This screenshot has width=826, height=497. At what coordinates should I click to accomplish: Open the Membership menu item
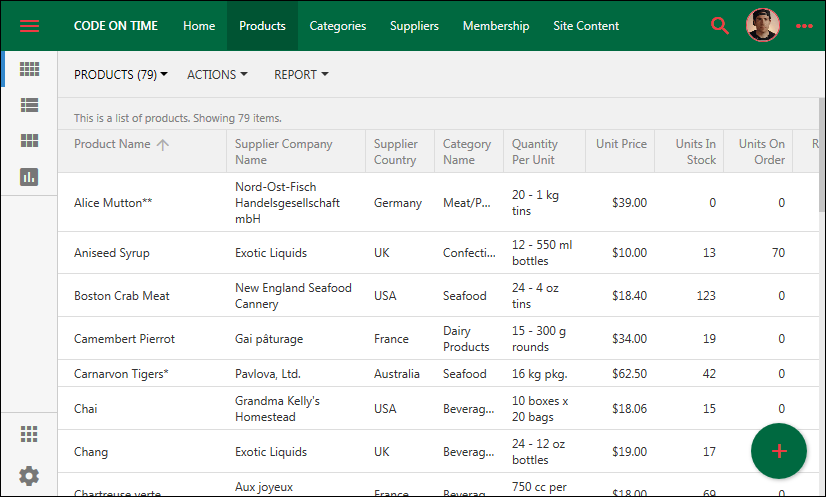click(496, 26)
